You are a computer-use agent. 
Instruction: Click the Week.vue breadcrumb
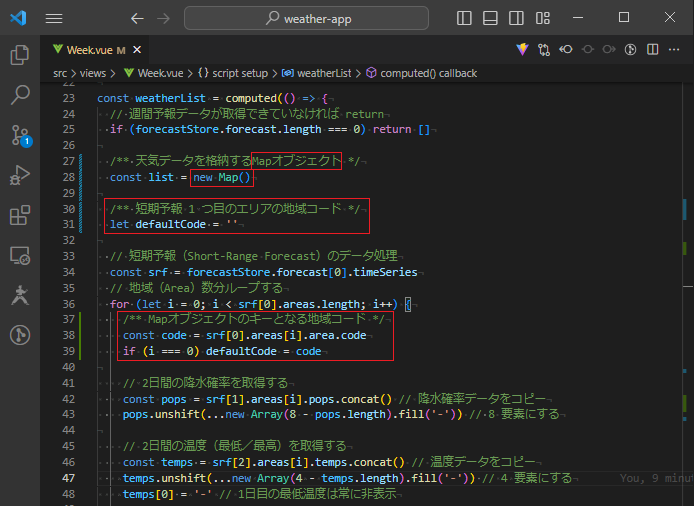pyautogui.click(x=153, y=73)
